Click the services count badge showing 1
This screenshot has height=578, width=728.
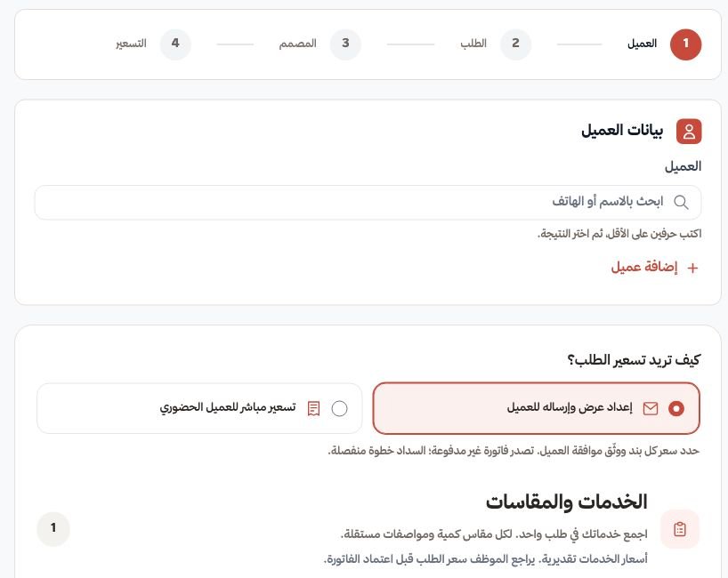pos(53,529)
